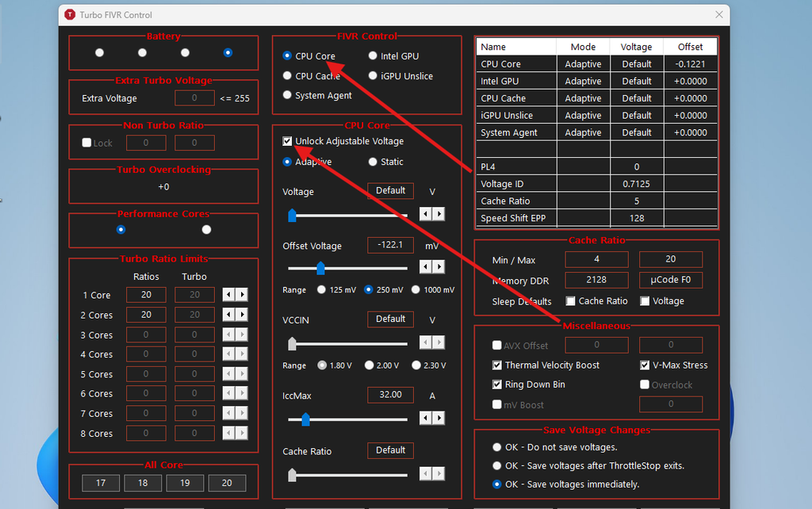Set offset range to 1000 mV

pyautogui.click(x=416, y=289)
